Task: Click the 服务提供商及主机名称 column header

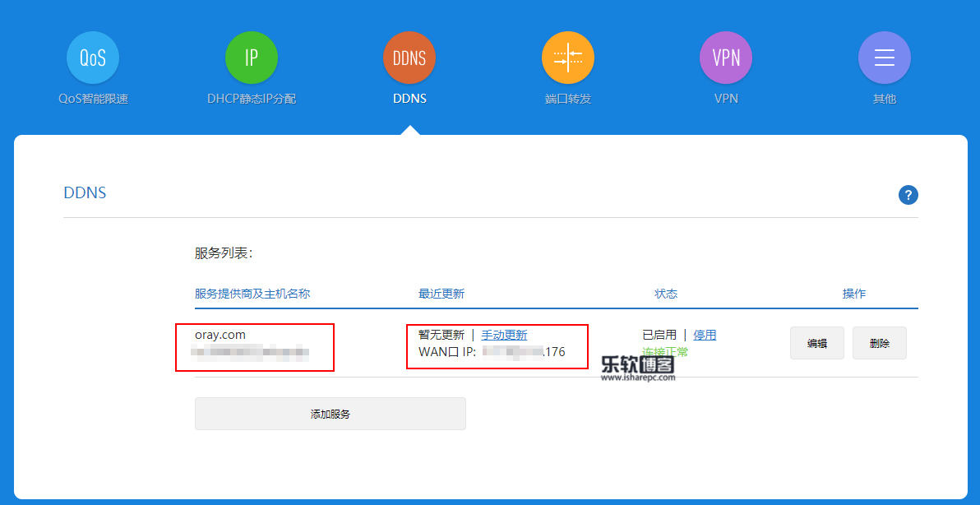Action: 252,294
